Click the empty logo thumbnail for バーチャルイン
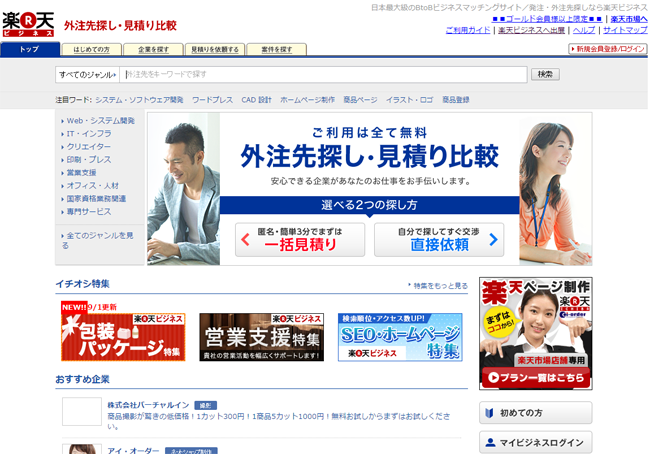The height and width of the screenshot is (454, 650). [x=82, y=411]
